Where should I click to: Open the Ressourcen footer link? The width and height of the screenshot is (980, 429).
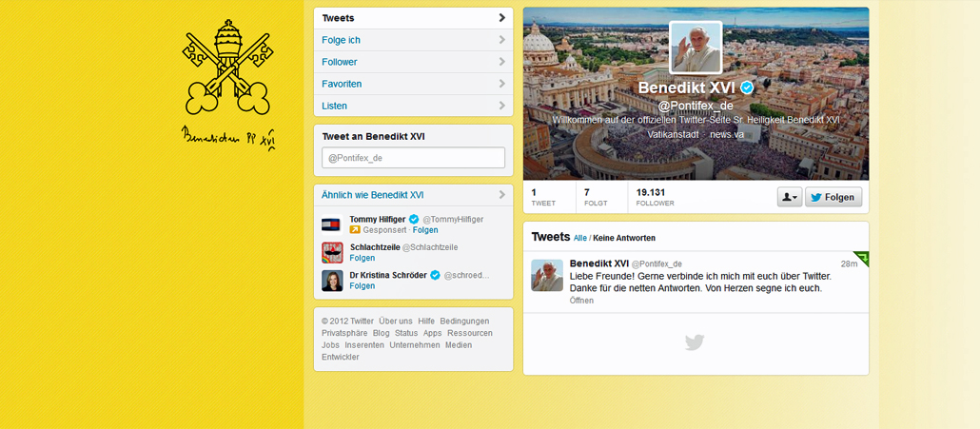click(470, 333)
